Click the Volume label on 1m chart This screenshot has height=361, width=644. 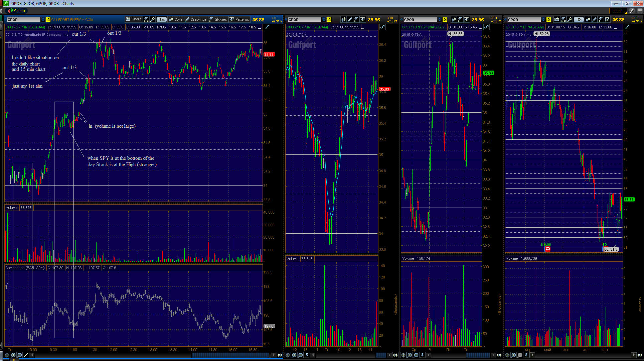(11, 208)
